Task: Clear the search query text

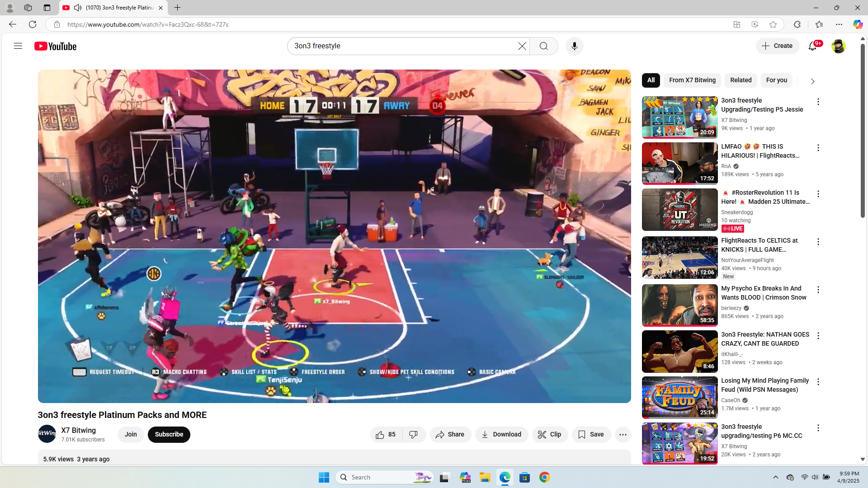Action: click(522, 46)
